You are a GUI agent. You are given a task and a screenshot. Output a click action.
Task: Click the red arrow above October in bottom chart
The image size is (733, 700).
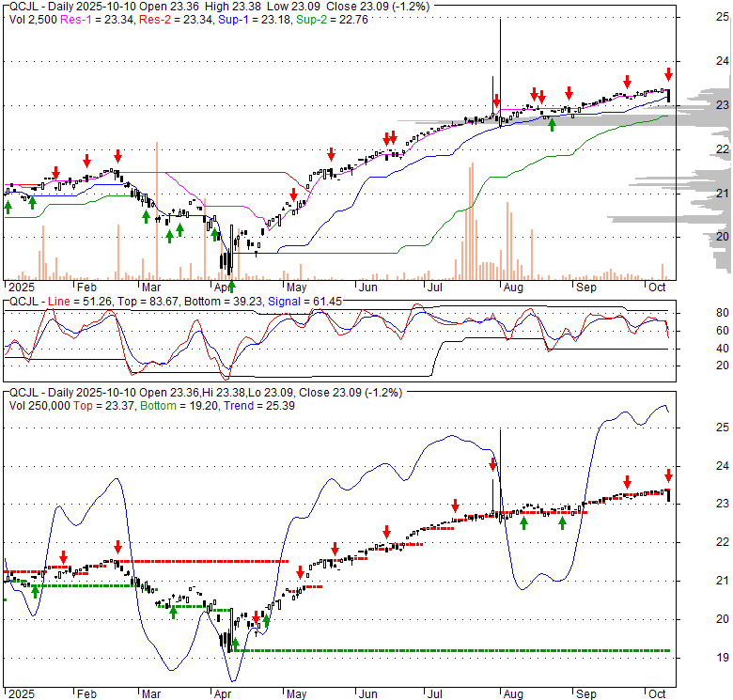coord(668,474)
